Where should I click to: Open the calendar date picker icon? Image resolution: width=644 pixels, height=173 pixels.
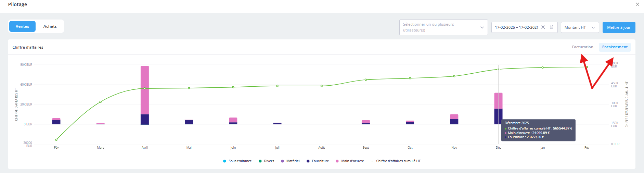552,27
